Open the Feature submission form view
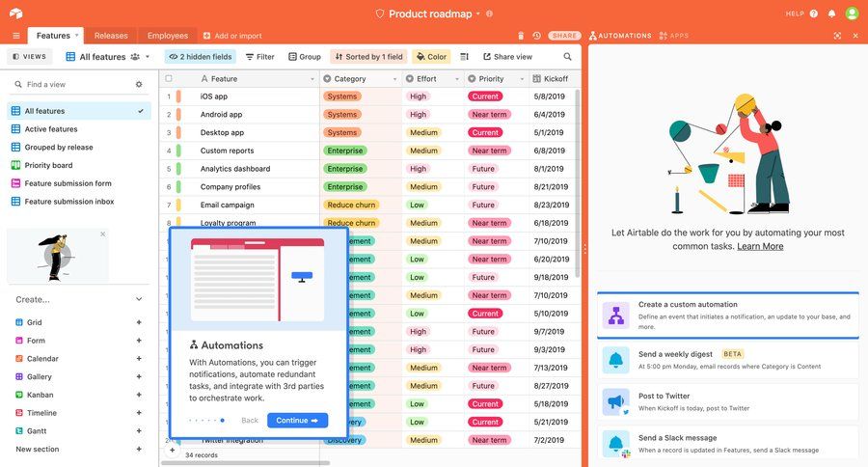The image size is (868, 467). pos(79,183)
